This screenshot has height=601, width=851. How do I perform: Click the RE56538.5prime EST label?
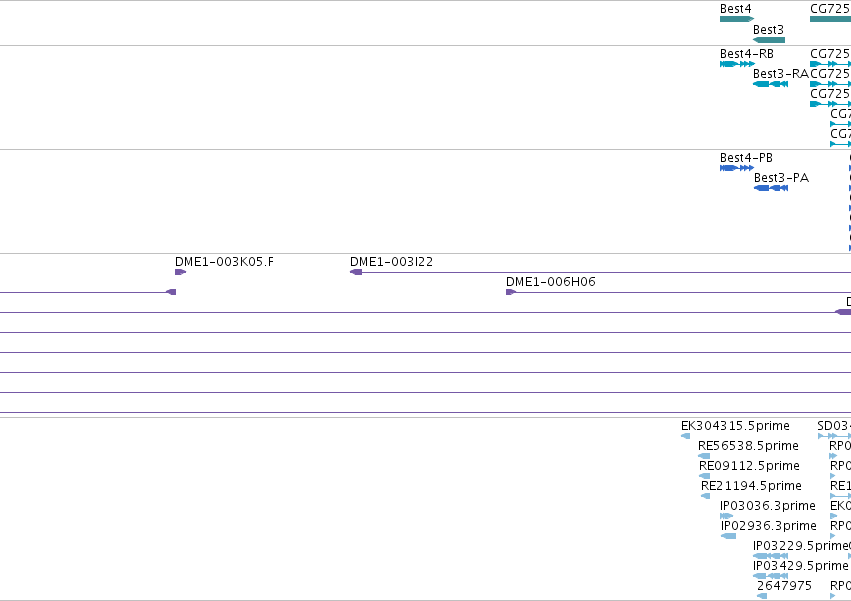(748, 446)
